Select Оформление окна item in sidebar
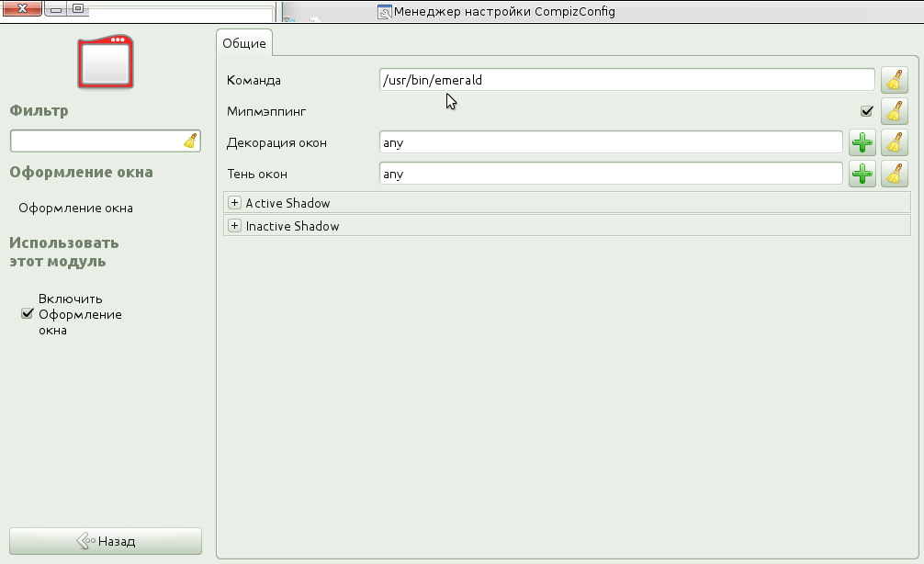This screenshot has height=564, width=924. pos(75,208)
